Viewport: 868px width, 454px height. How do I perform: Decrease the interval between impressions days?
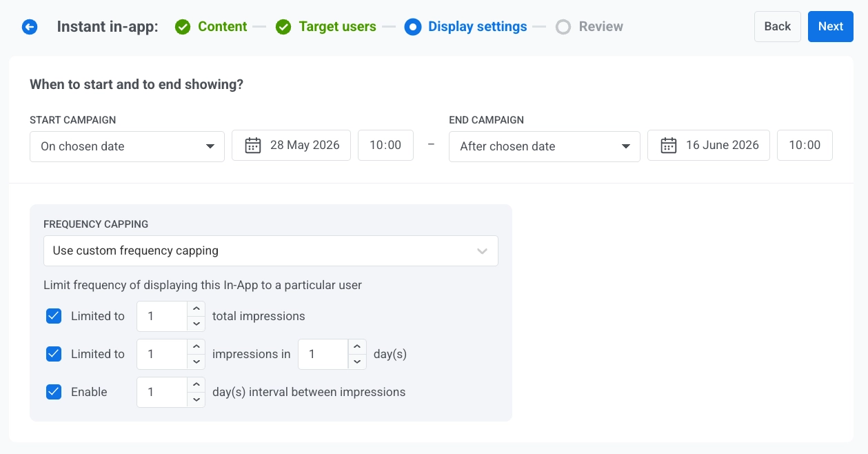click(x=196, y=399)
